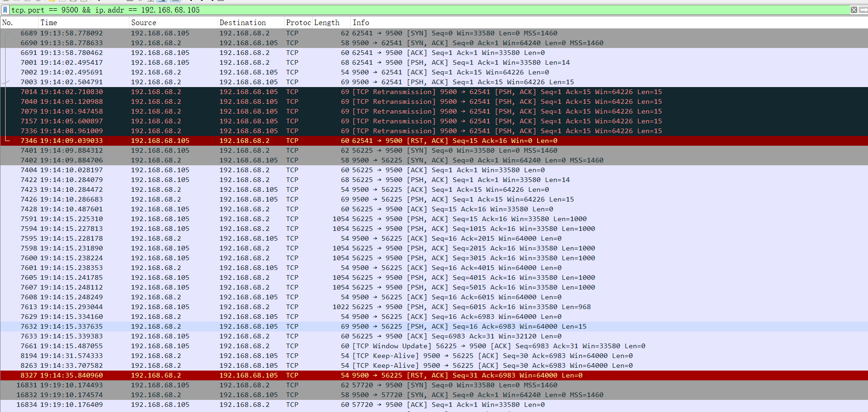Select packet 7594 with Seq=1015
Image resolution: width=868 pixels, height=412 pixels.
click(434, 229)
